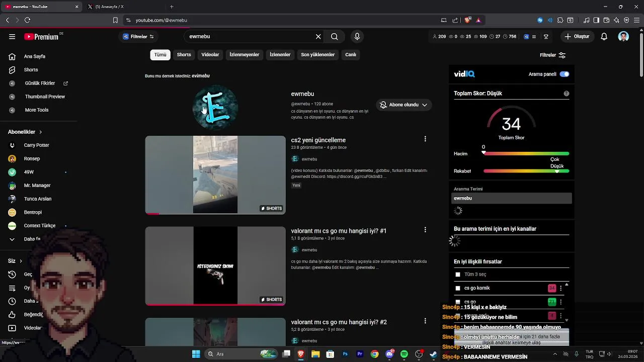The width and height of the screenshot is (644, 362).
Task: Check the cs go komik checkbox
Action: click(x=458, y=288)
